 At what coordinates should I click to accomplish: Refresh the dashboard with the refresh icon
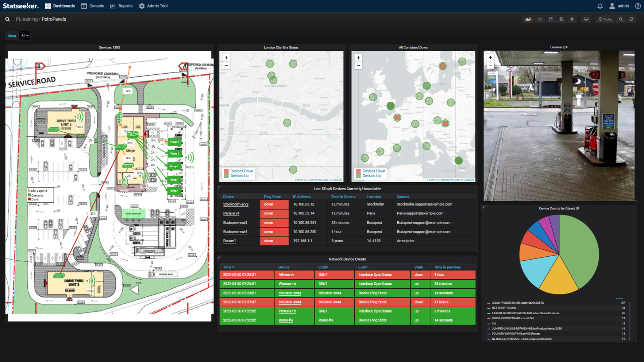(x=631, y=19)
